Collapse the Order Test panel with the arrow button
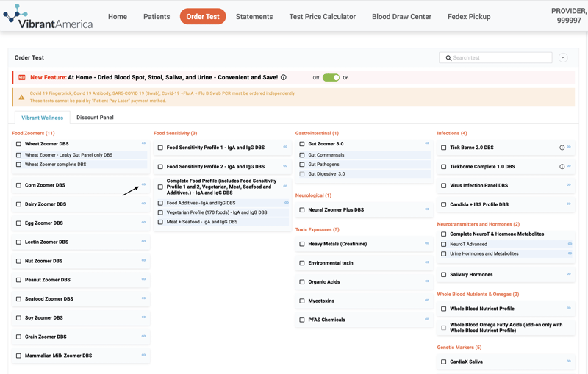588x374 pixels. point(563,58)
